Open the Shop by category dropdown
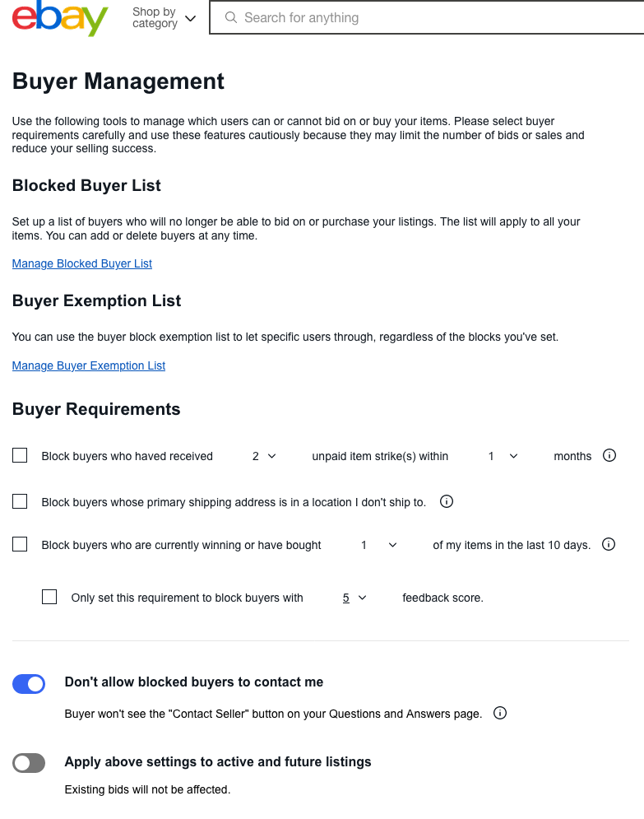The width and height of the screenshot is (644, 819). click(x=164, y=18)
